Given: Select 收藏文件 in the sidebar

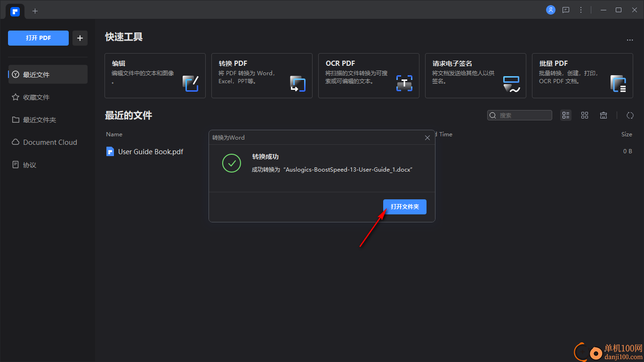Looking at the screenshot, I should 48,97.
